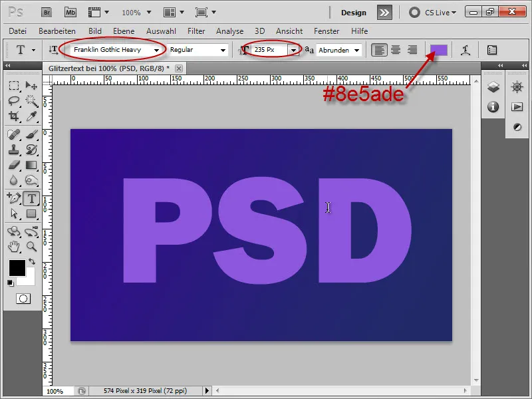Launch Mini Bridge via Mb icon

(x=70, y=13)
